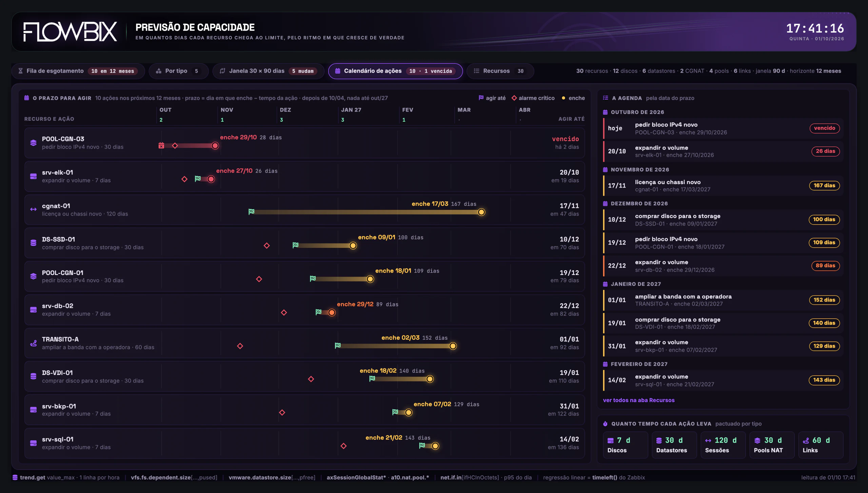Click the A AGENDA list icon
This screenshot has height=493, width=868.
606,98
